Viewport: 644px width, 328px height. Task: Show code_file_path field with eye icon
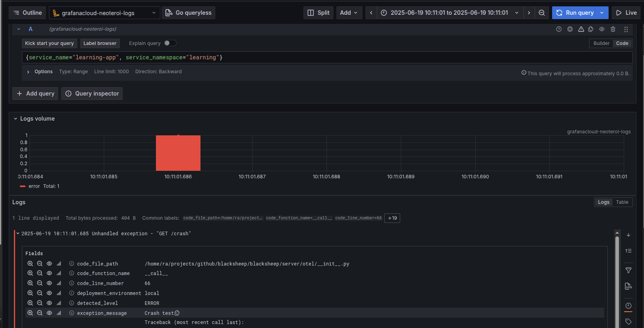click(49, 264)
